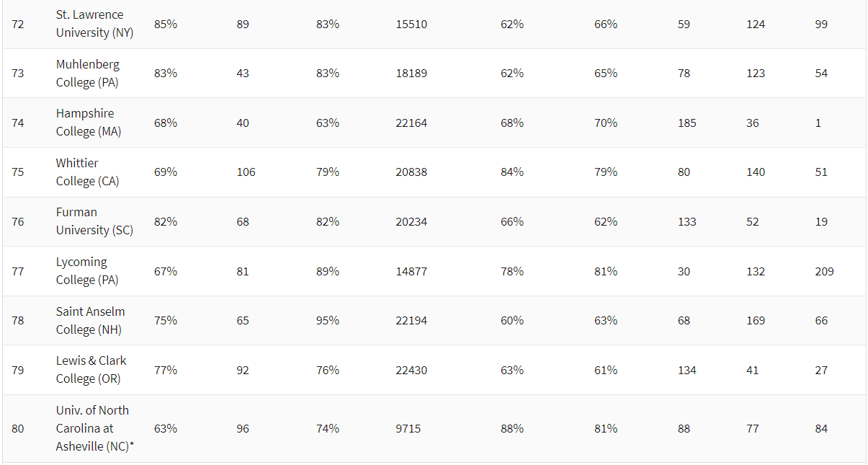Screen dimensions: 868x465
Task: Open Lewis & Clark College (OR) entry
Action: pos(91,370)
